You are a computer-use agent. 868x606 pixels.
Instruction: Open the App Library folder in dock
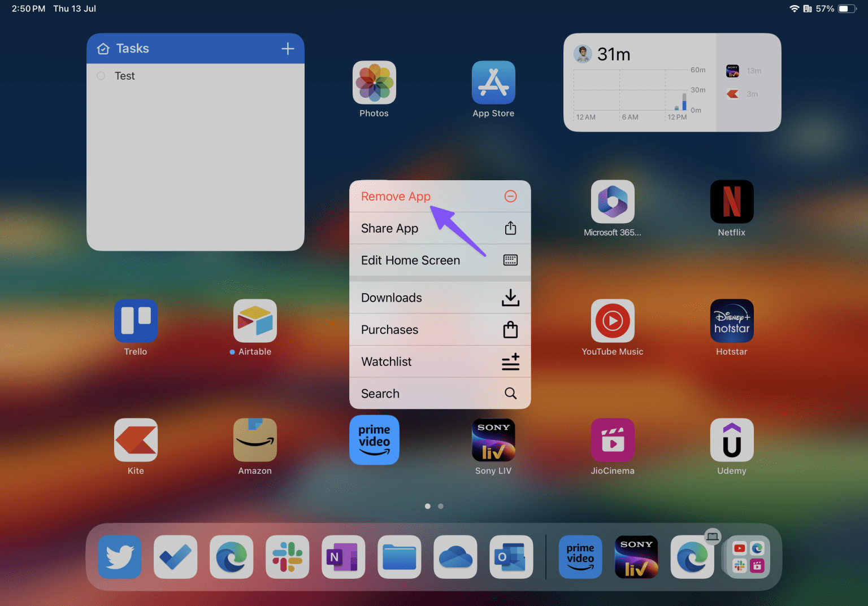(748, 557)
